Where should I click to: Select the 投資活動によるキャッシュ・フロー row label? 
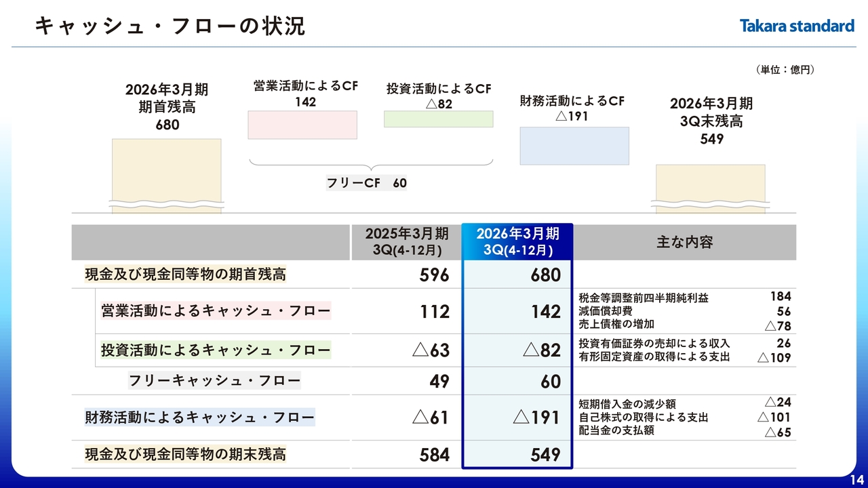point(216,350)
